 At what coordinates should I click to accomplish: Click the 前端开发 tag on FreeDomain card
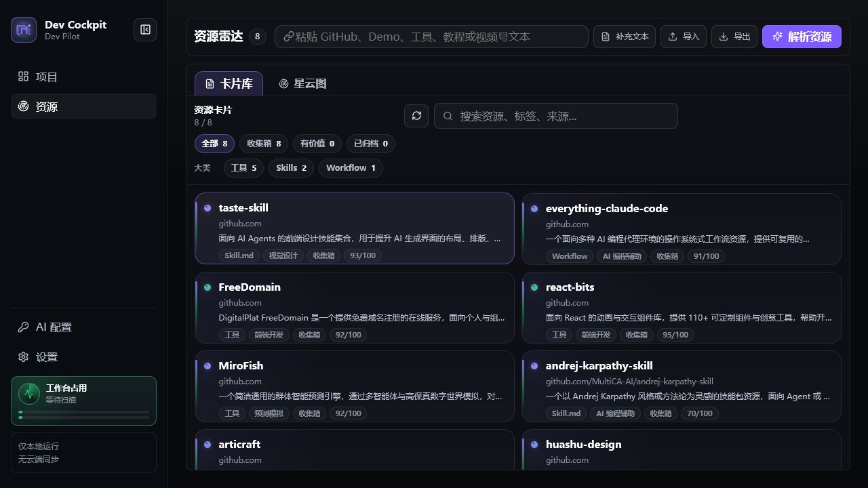click(270, 335)
